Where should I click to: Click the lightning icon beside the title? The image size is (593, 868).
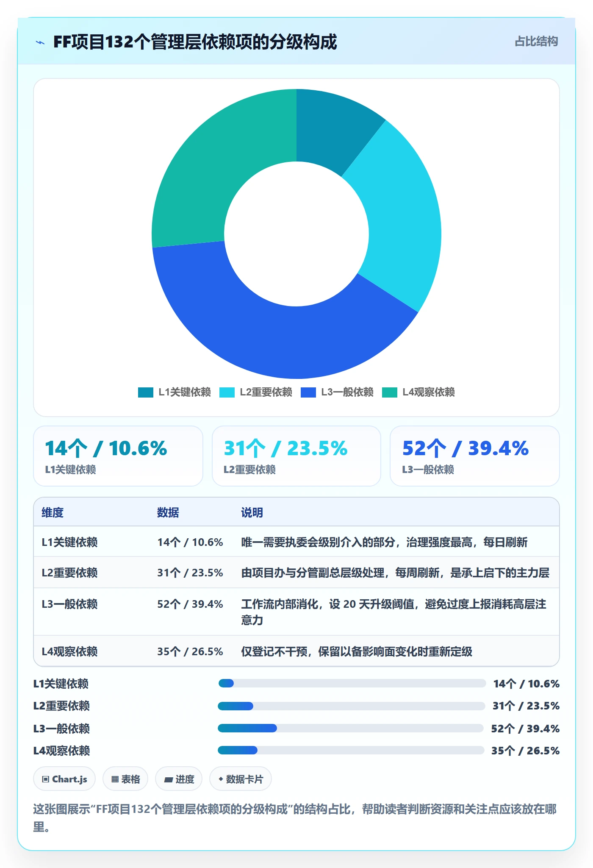(40, 42)
